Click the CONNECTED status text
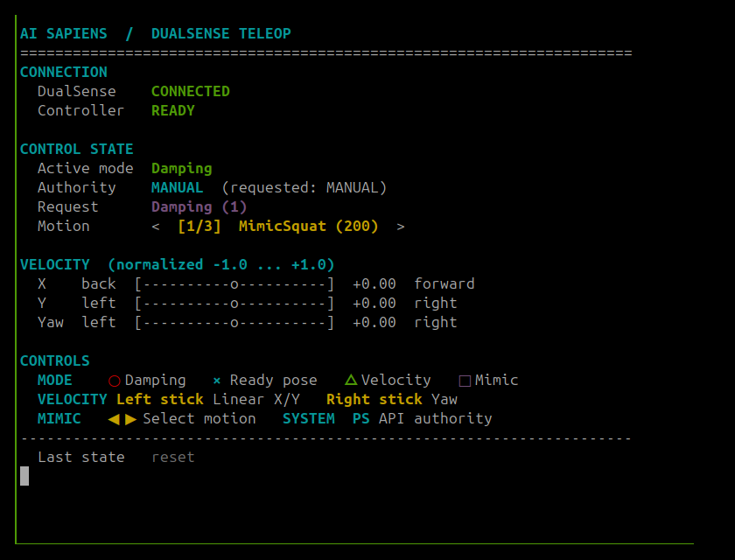735x560 pixels. point(191,91)
